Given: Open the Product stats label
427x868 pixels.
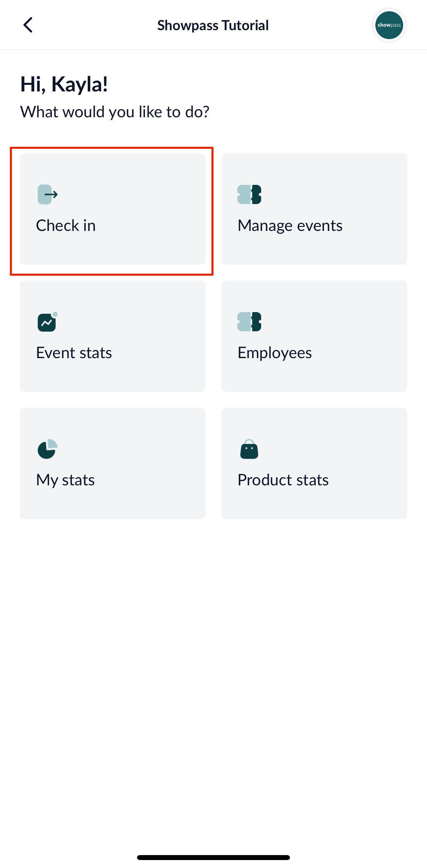Looking at the screenshot, I should (x=283, y=480).
